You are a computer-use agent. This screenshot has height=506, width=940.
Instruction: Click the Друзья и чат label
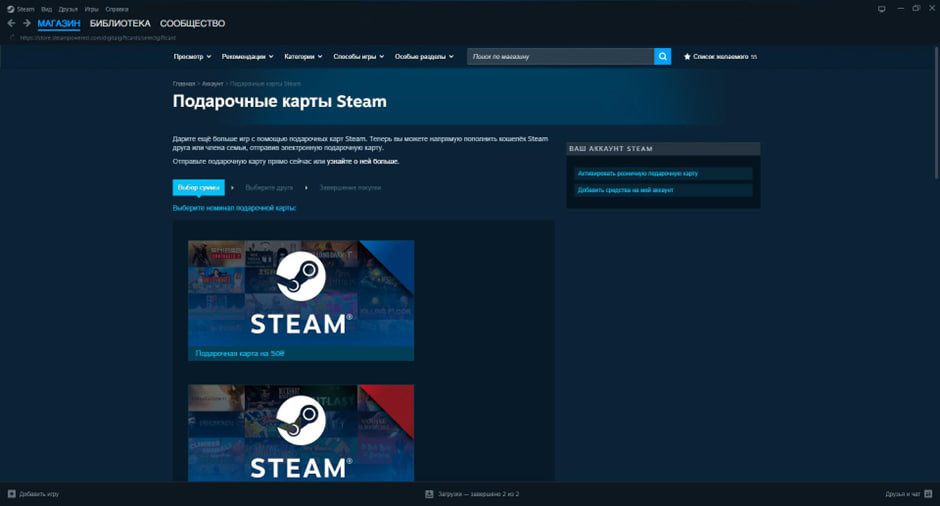coord(903,494)
